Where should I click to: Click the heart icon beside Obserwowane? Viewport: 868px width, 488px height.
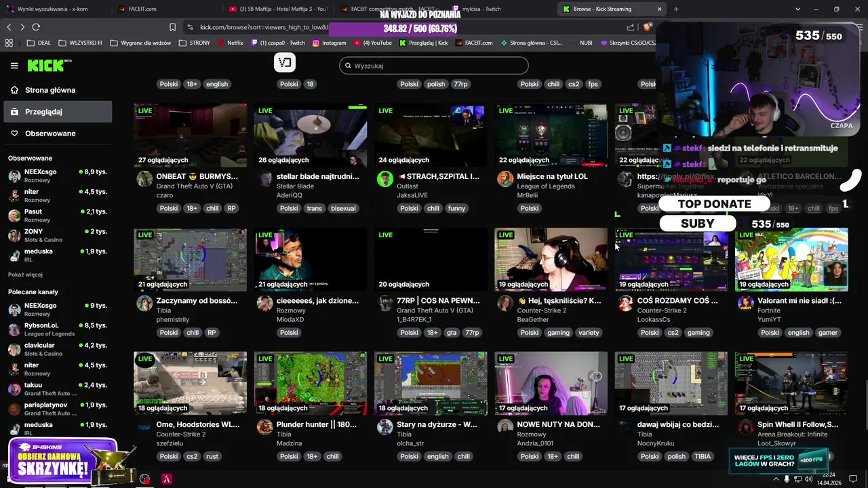click(14, 134)
